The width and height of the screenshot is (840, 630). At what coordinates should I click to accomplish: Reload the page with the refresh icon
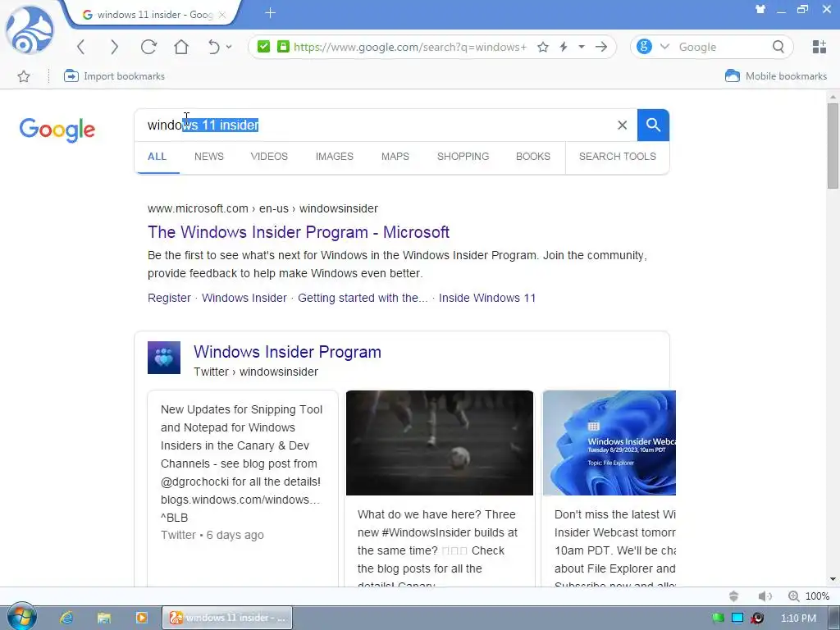[x=148, y=47]
